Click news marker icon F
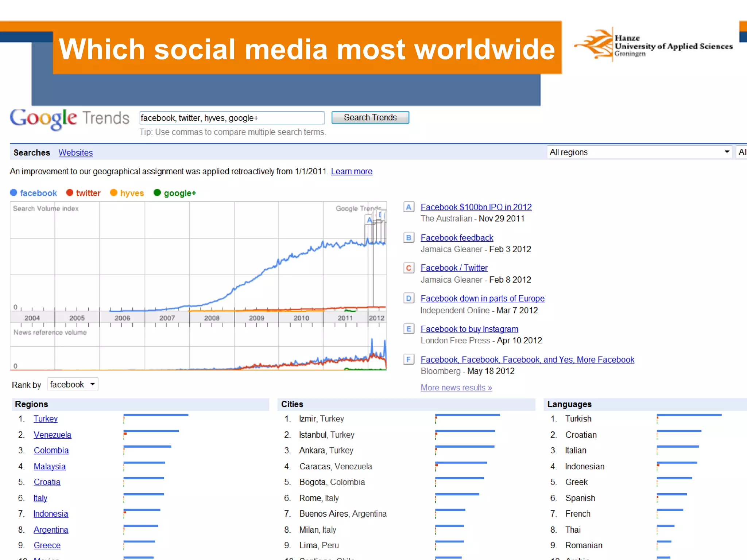 pos(409,359)
